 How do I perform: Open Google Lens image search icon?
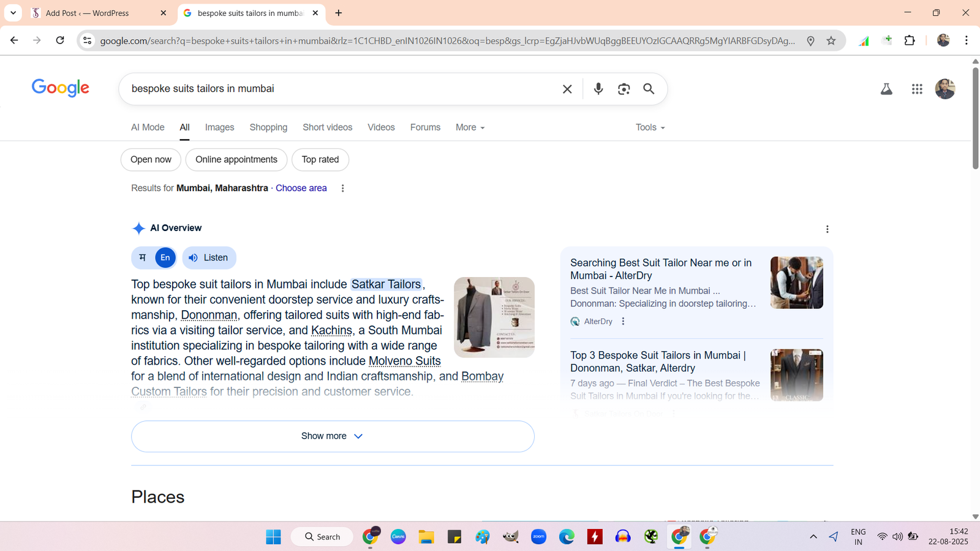(624, 89)
